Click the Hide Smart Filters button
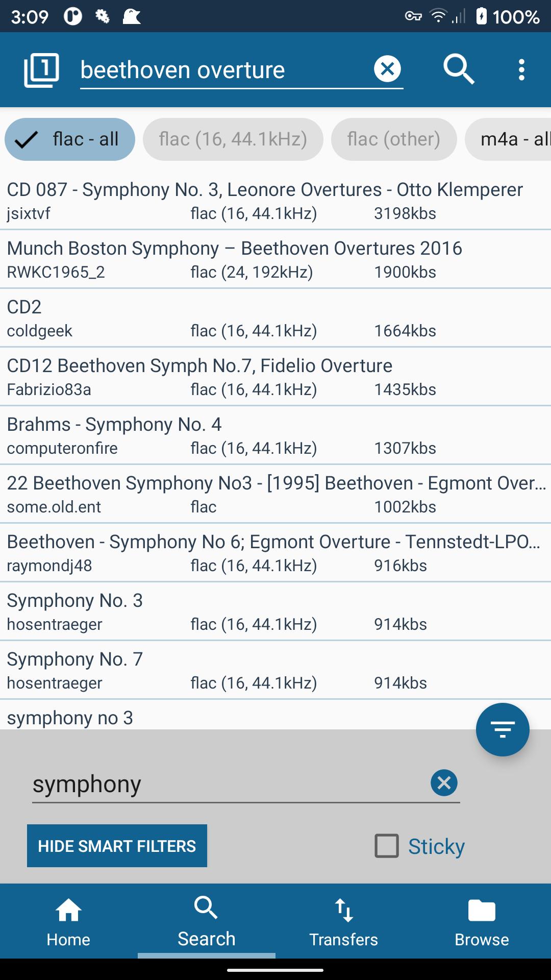The height and width of the screenshot is (980, 551). pos(117,846)
